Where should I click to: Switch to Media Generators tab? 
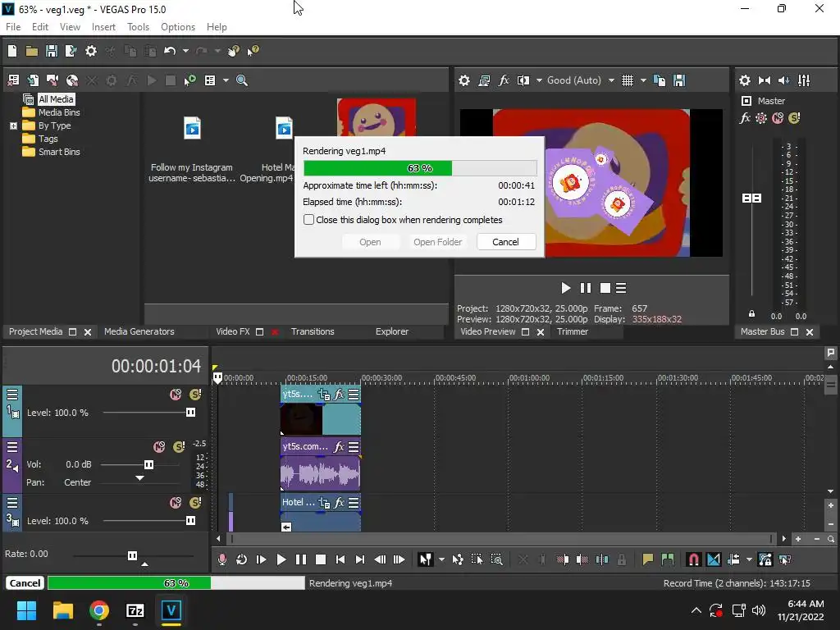pos(139,331)
